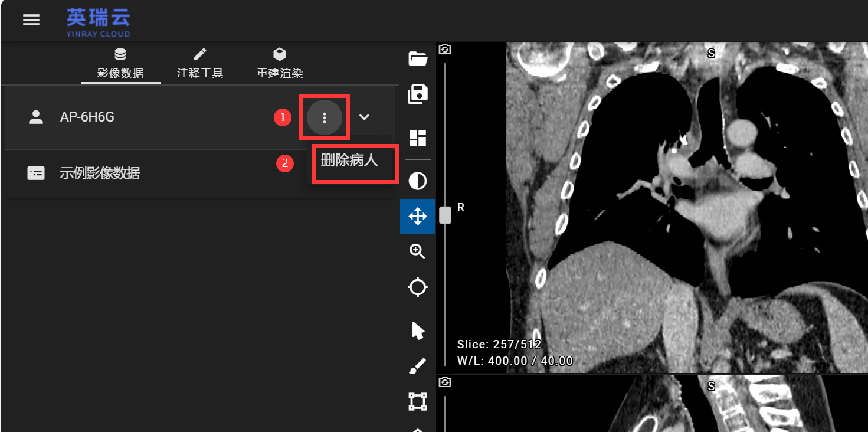
Task: Select the paint brush tool
Action: click(x=418, y=366)
